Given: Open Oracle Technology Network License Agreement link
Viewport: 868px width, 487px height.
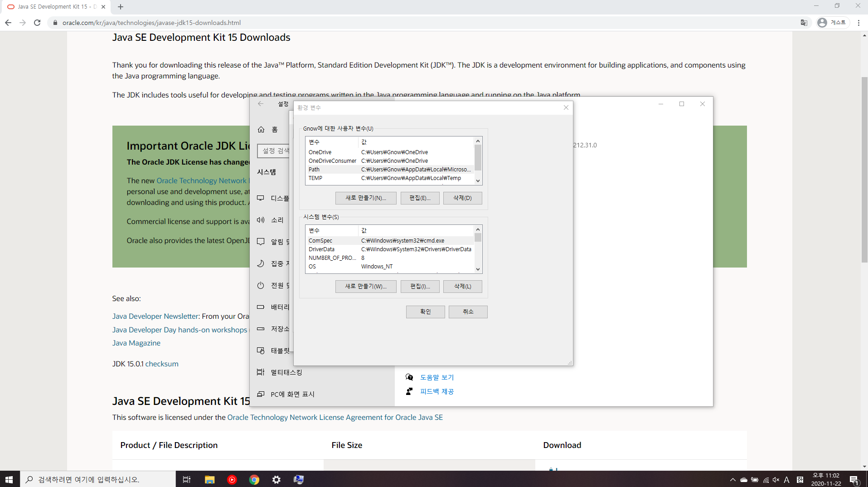Looking at the screenshot, I should coord(335,418).
